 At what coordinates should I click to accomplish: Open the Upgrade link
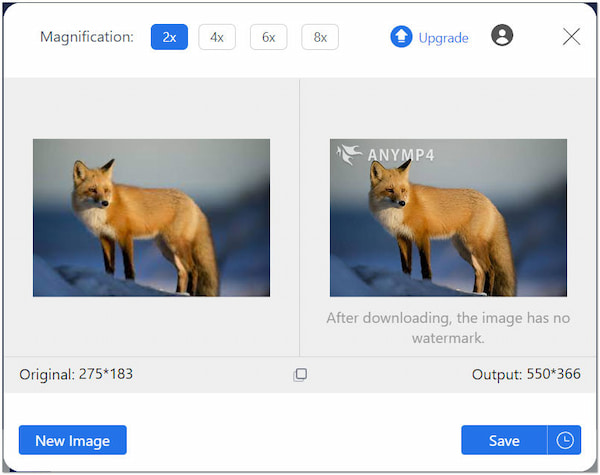pyautogui.click(x=443, y=38)
